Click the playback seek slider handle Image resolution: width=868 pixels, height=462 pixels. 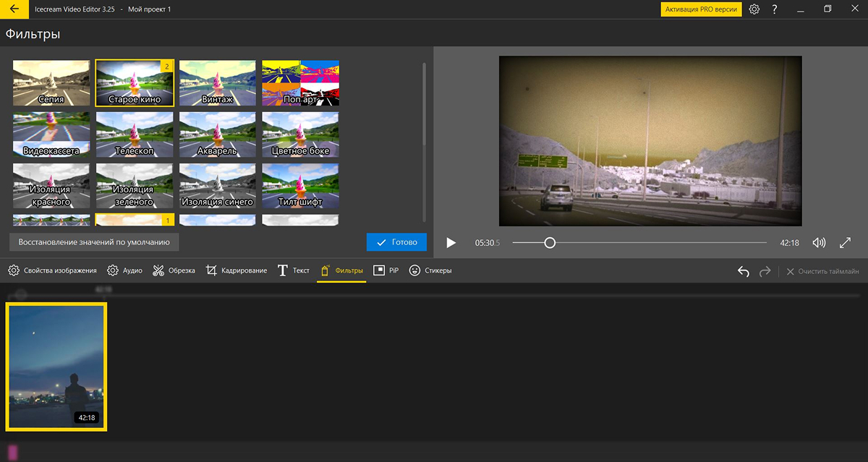point(550,243)
